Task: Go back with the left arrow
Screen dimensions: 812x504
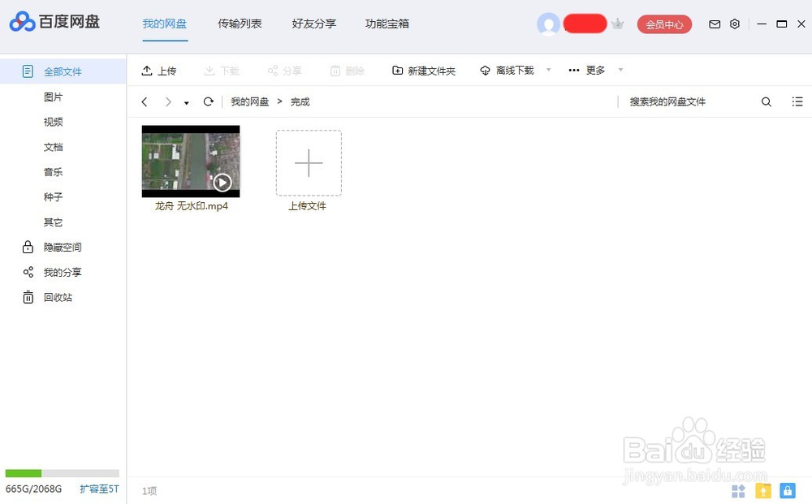Action: (145, 102)
